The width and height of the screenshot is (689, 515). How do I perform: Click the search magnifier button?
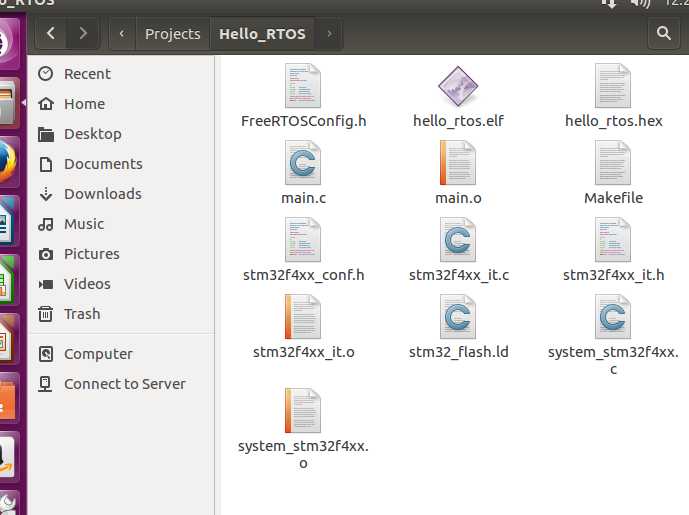[662, 34]
